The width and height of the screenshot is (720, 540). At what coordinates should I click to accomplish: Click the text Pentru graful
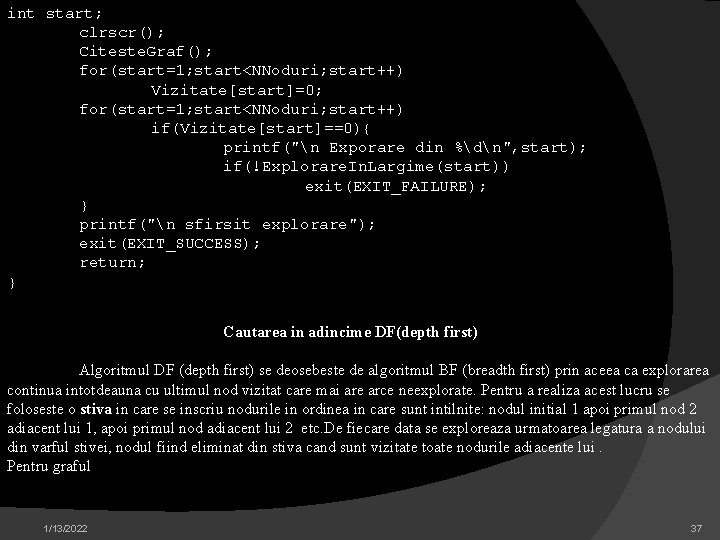(48, 466)
